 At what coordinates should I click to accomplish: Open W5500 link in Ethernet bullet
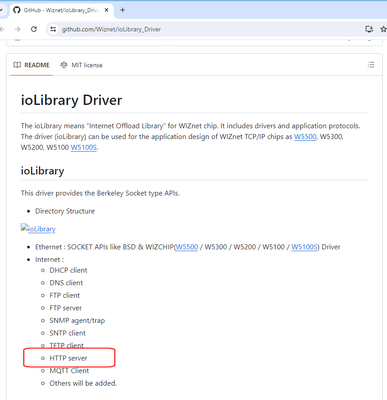click(187, 247)
